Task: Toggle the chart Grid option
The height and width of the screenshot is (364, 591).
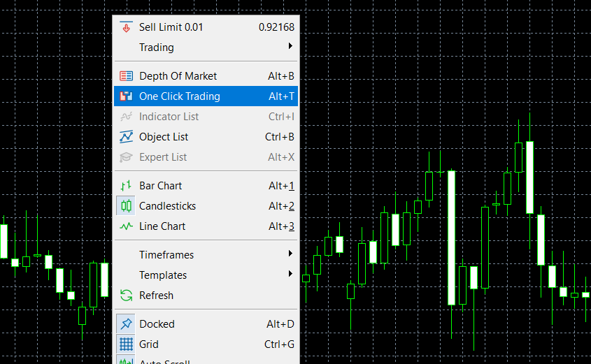Action: 126,344
